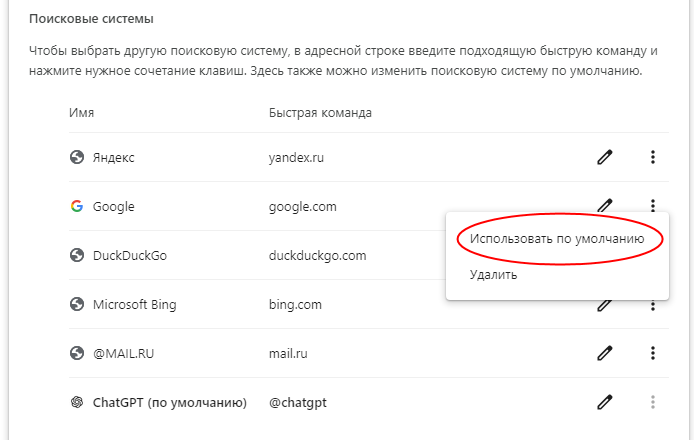Edit the Яндекс search engine entry
The height and width of the screenshot is (440, 694).
tap(605, 157)
